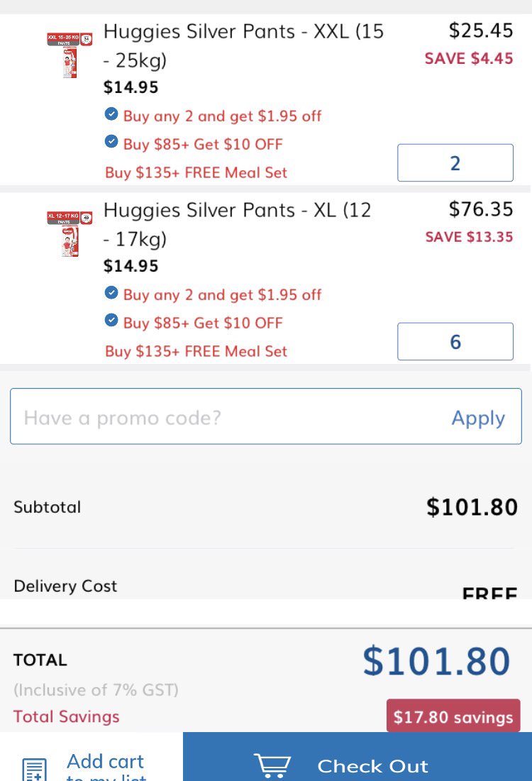Click the XL 'Buy any 2 and get $1.95 off' text
Viewport: 532px width, 781px height.
click(x=222, y=294)
